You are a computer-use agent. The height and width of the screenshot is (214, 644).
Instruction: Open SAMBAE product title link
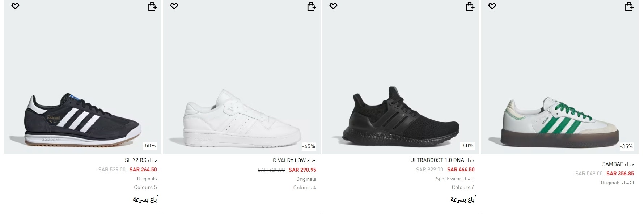(618, 164)
